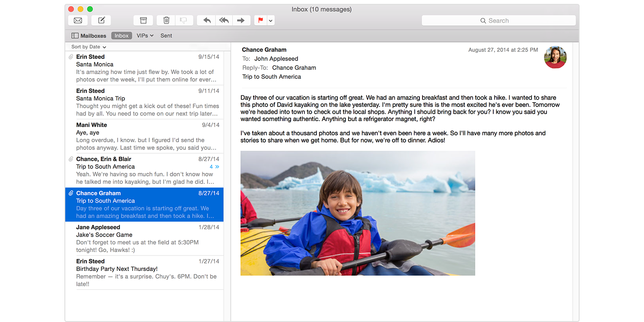This screenshot has height=322, width=644.
Task: Delete the selected email with trash icon
Action: click(167, 21)
